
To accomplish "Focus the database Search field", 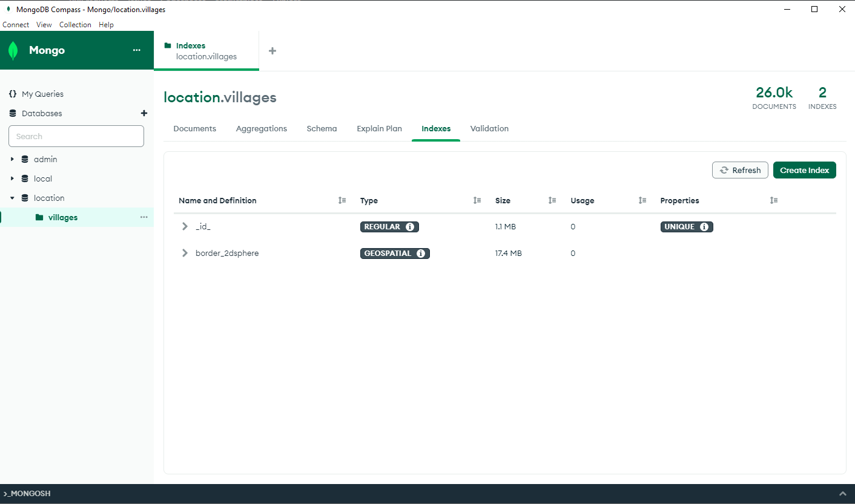I will (76, 136).
